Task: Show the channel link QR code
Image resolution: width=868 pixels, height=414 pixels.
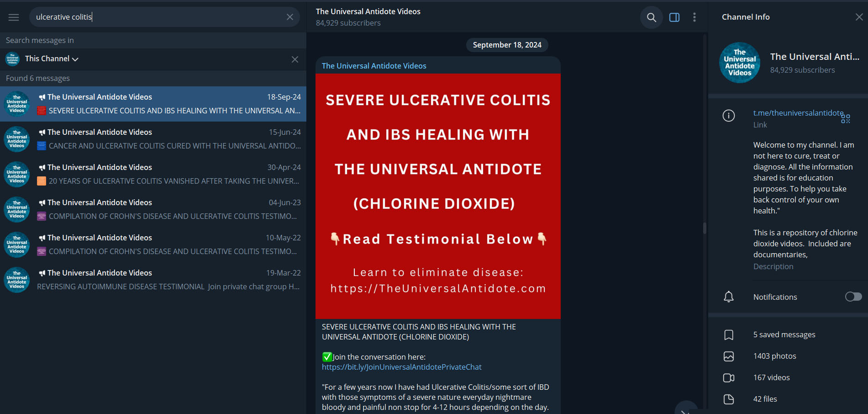Action: 846,119
